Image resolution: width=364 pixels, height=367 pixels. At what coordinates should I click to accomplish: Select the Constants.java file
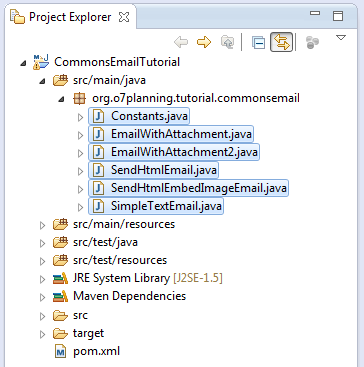139,116
